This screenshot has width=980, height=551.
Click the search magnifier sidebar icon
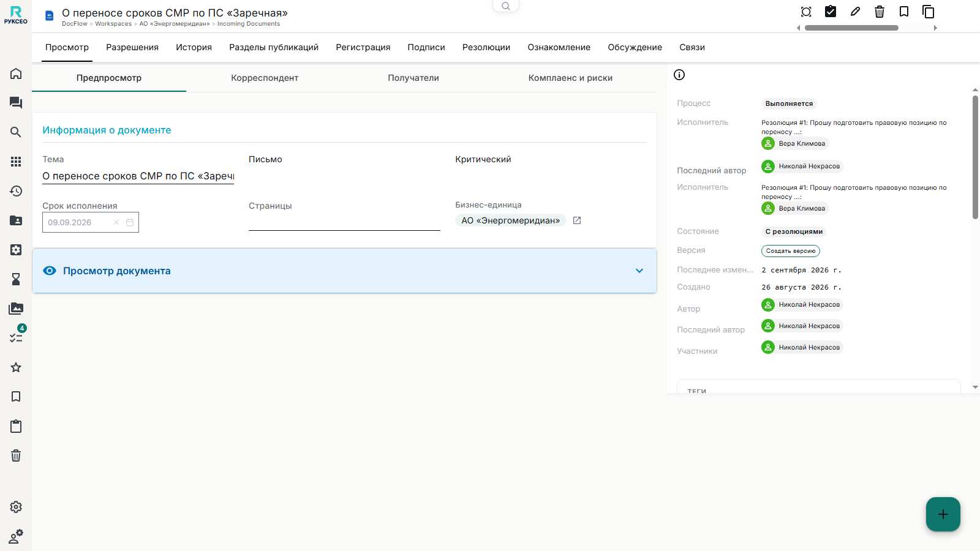point(16,132)
